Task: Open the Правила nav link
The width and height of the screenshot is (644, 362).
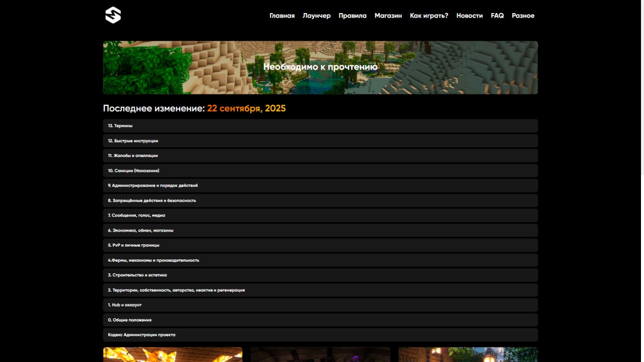Action: point(352,16)
